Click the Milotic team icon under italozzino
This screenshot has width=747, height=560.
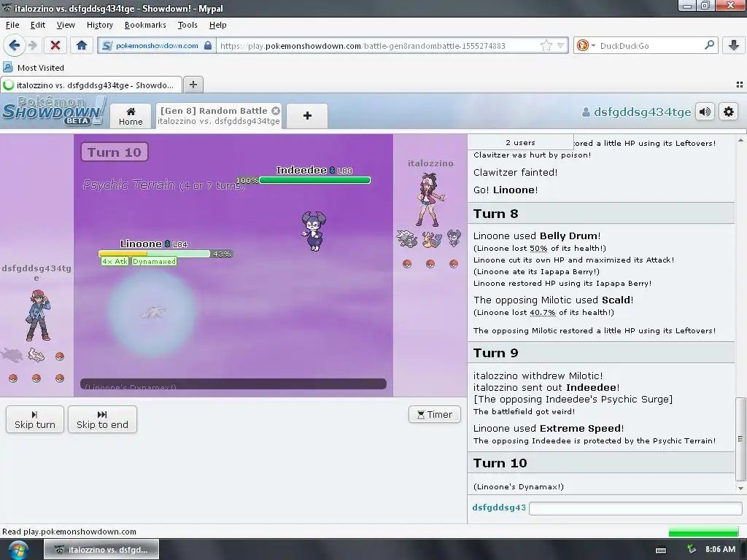point(431,238)
